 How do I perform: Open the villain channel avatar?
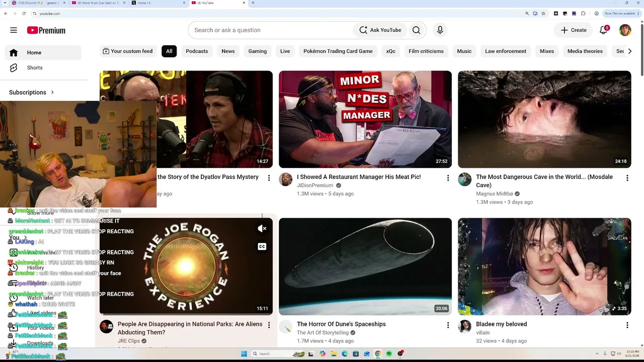(x=465, y=327)
